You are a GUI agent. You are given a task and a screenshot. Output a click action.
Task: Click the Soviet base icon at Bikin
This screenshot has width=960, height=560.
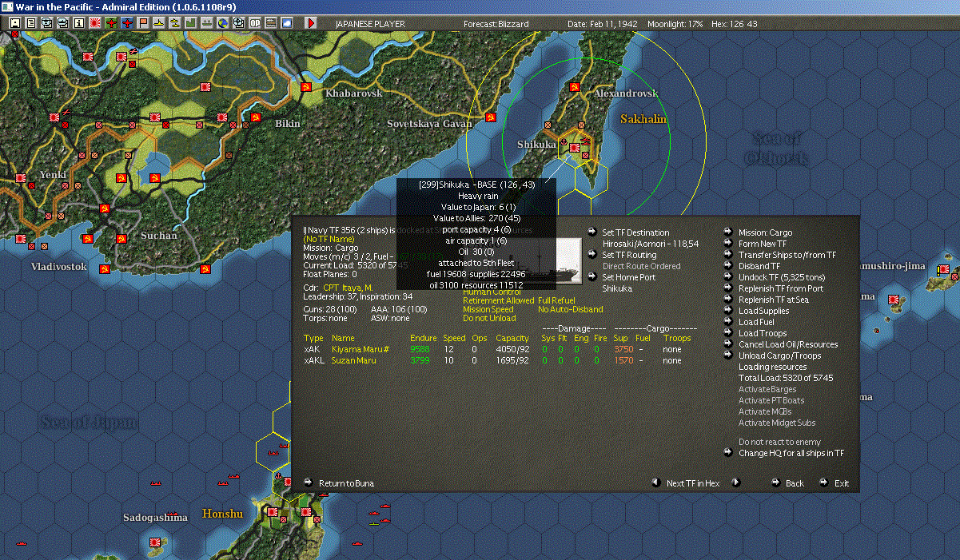(257, 117)
